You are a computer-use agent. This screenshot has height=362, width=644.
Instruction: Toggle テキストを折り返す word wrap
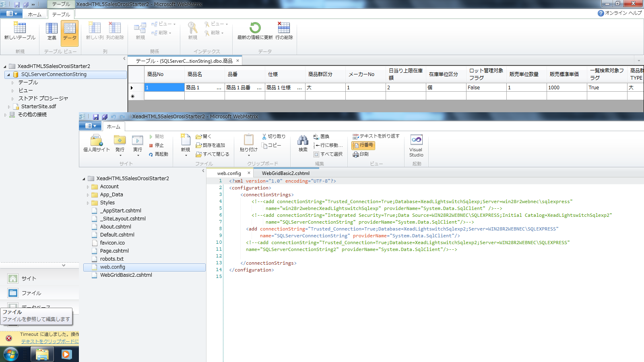tap(376, 136)
